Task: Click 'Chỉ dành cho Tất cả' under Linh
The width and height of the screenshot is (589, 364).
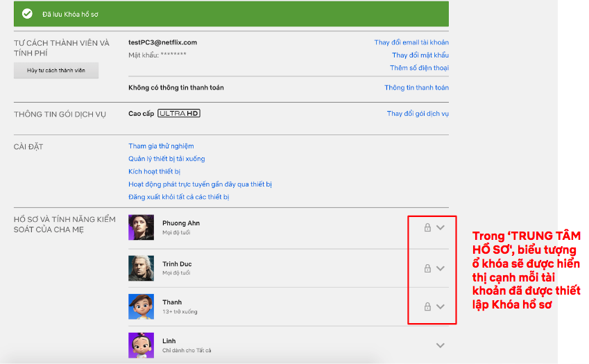Action: pyautogui.click(x=187, y=350)
